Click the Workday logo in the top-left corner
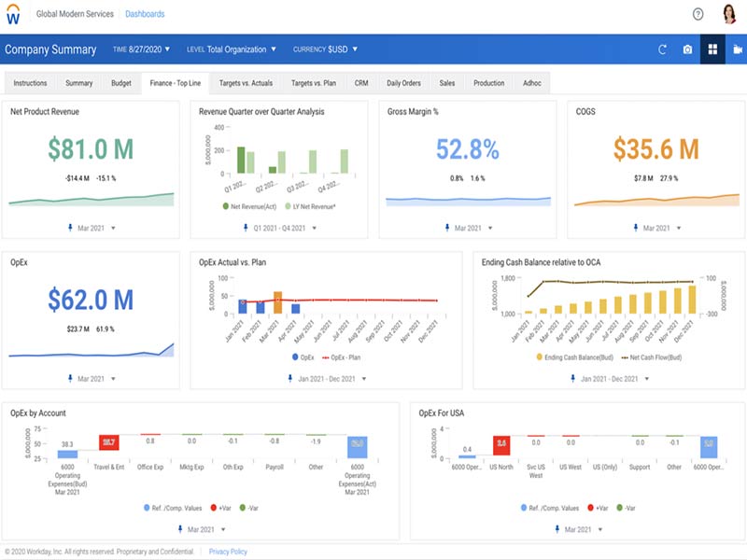This screenshot has width=747, height=560. point(15,13)
